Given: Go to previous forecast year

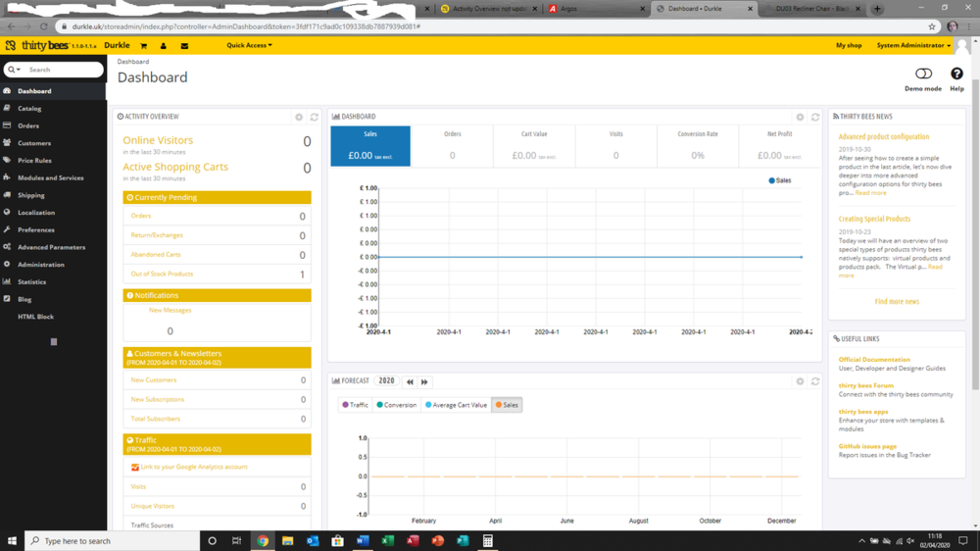Looking at the screenshot, I should coord(410,381).
